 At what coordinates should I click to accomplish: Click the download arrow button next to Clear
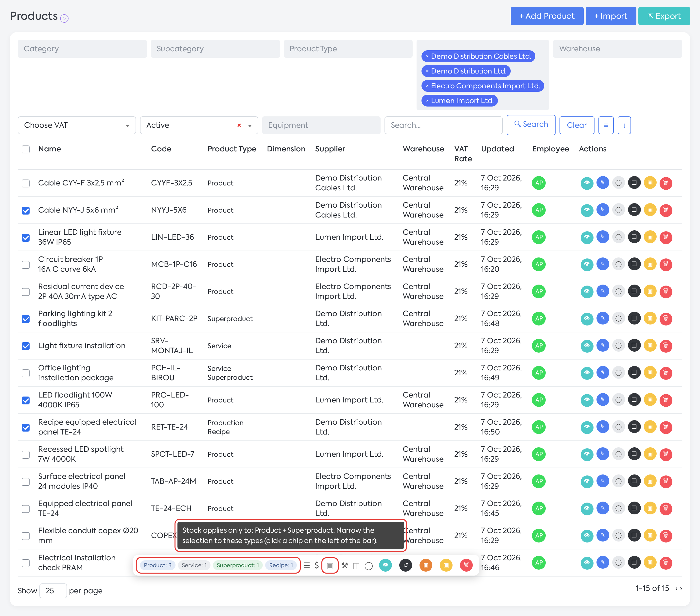[624, 125]
